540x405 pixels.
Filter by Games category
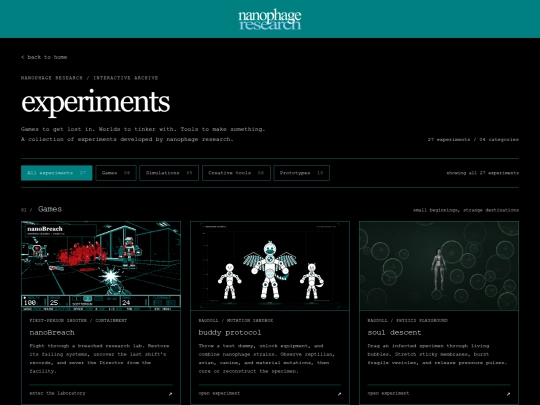coord(116,173)
